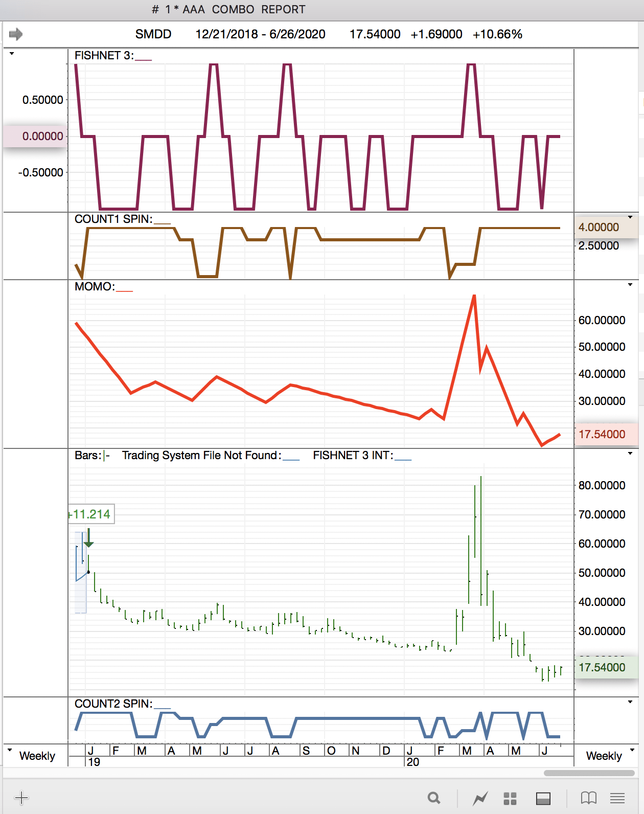
Task: Click the 80.00000 price axis label
Action: (602, 485)
